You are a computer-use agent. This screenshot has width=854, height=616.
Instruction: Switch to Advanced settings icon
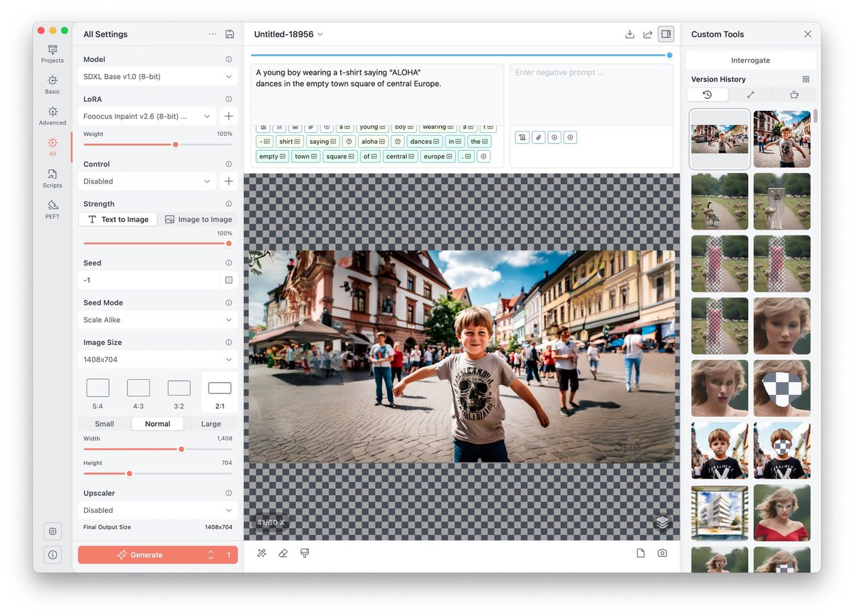(x=53, y=116)
